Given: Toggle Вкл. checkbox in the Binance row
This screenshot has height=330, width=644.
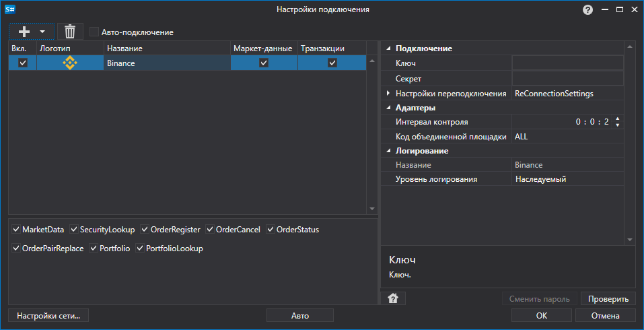Looking at the screenshot, I should (x=23, y=63).
